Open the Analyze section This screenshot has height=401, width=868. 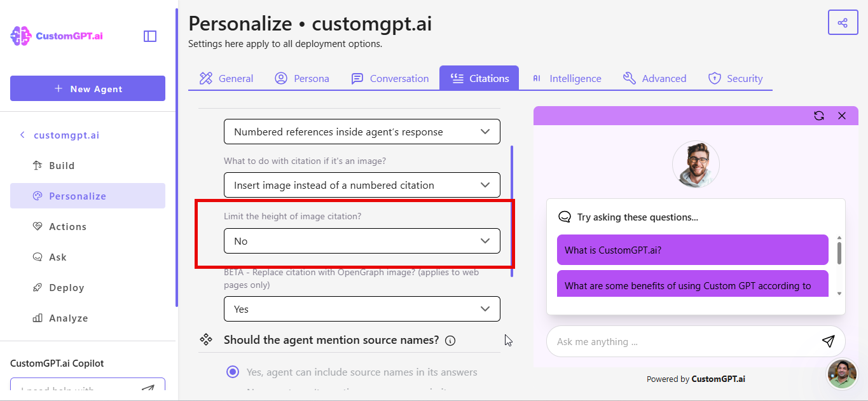[88, 318]
